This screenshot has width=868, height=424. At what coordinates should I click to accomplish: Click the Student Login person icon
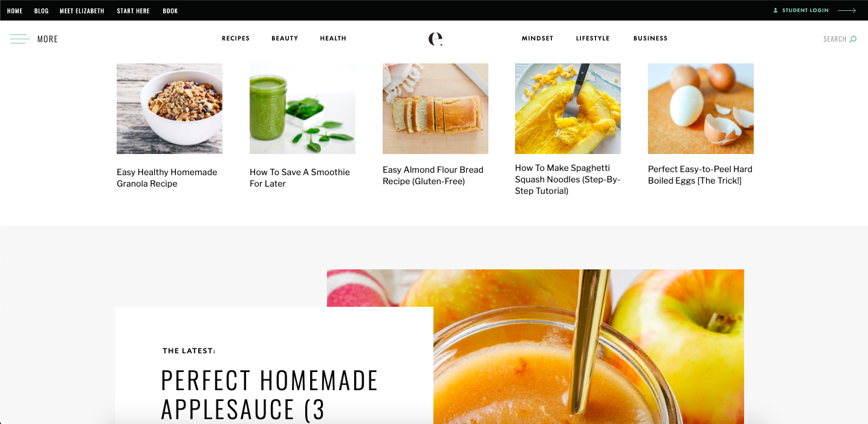tap(776, 10)
